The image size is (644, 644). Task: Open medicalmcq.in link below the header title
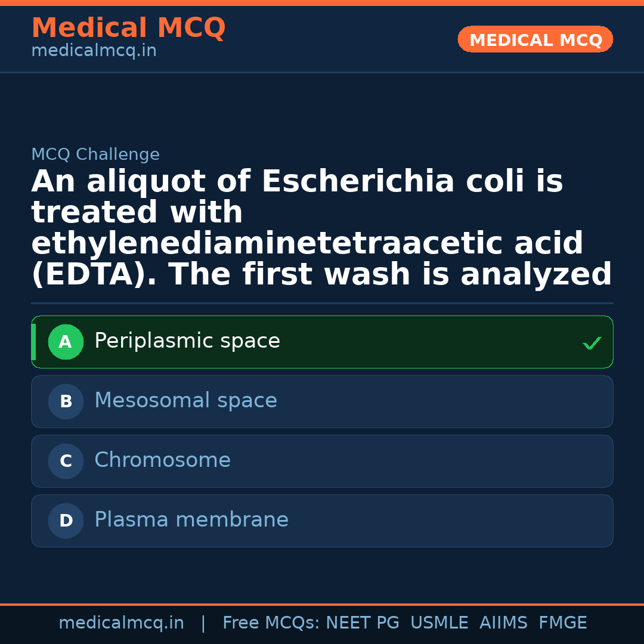[94, 51]
